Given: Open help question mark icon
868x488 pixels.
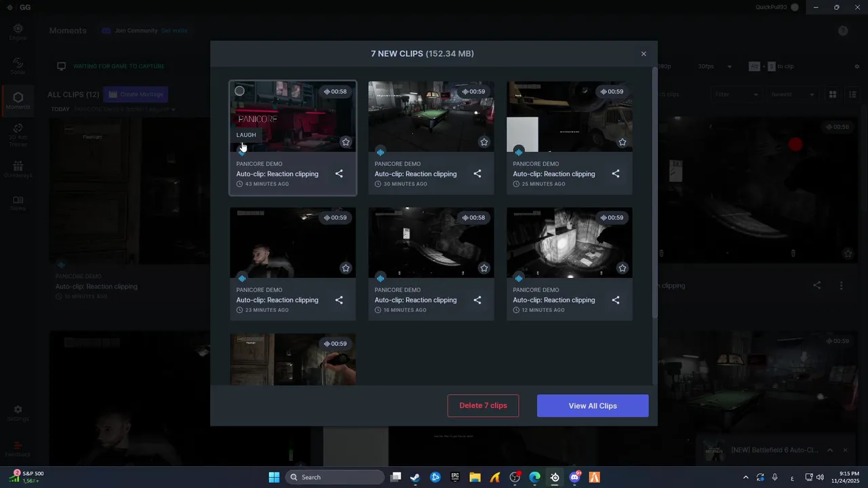Looking at the screenshot, I should coord(843,30).
